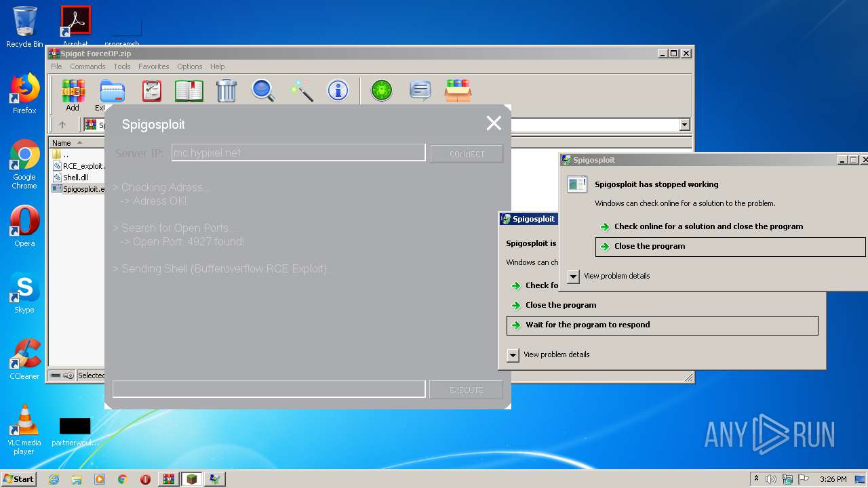Click the Info icon in WinRAR toolbar
Screen dimensions: 868x488
tap(338, 91)
